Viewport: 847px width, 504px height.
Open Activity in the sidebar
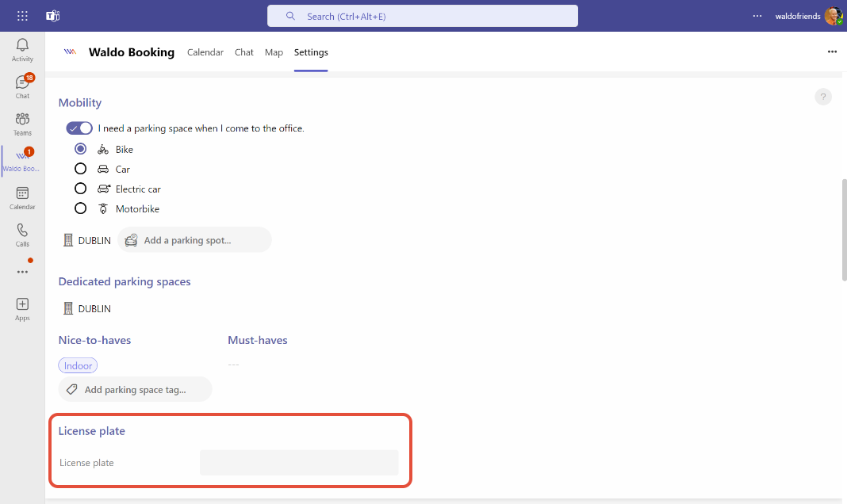tap(22, 50)
